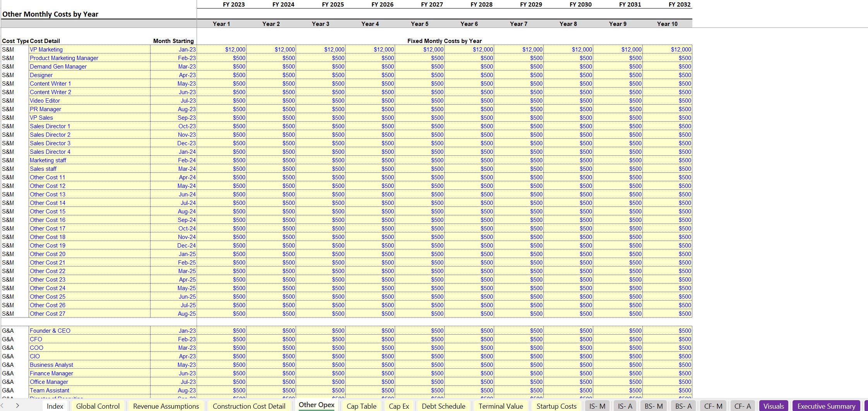Select the Year 5 header cell
The height and width of the screenshot is (411, 868).
[x=419, y=24]
